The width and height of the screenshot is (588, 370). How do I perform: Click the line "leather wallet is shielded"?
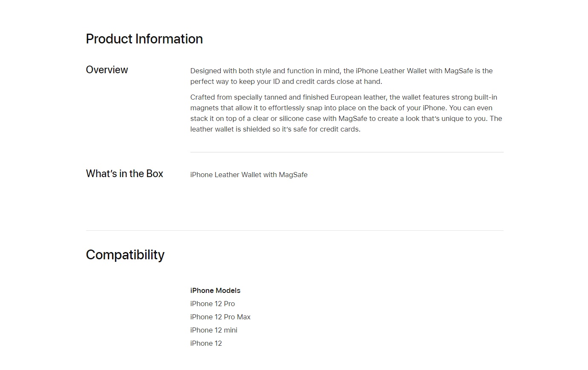pos(275,129)
